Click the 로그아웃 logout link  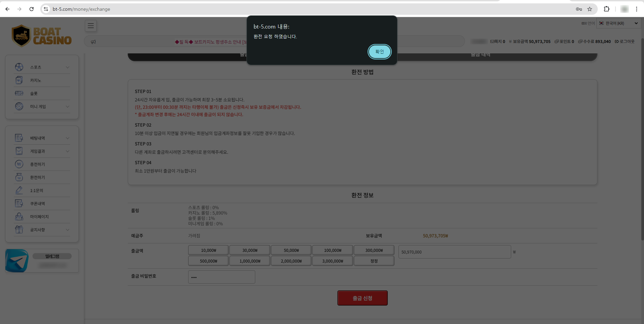pos(625,42)
